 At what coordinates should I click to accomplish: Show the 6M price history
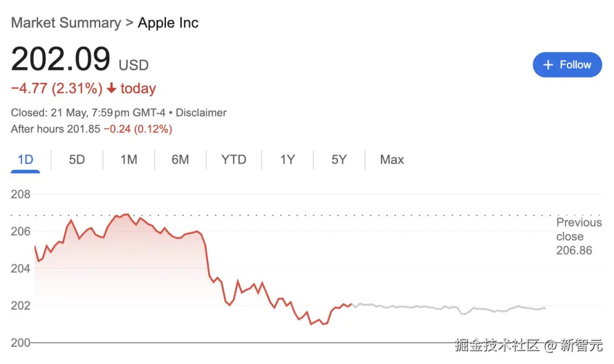[180, 160]
